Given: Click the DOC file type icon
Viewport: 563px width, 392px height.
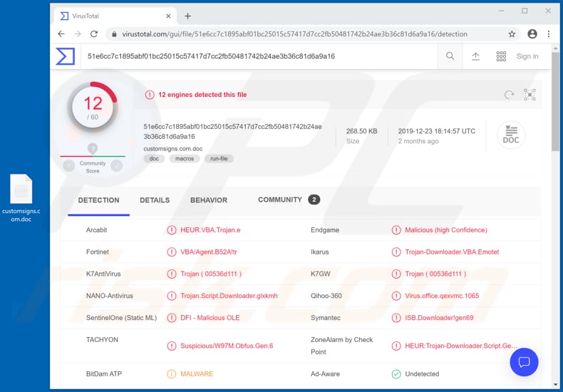Looking at the screenshot, I should 511,135.
